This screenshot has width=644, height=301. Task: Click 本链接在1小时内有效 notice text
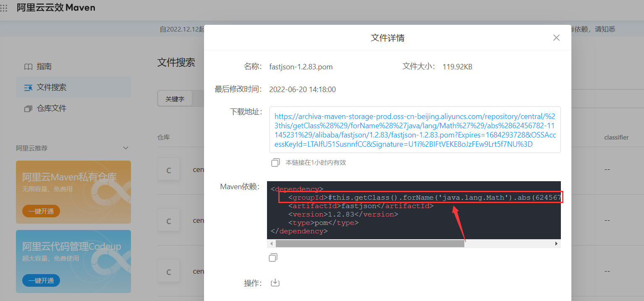point(316,162)
